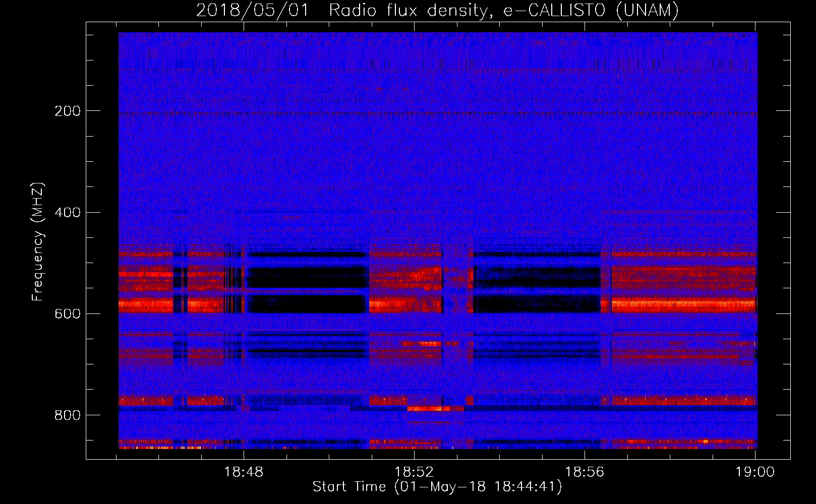816x504 pixels.
Task: Click the 18:56 time tick label
Action: pyautogui.click(x=585, y=472)
